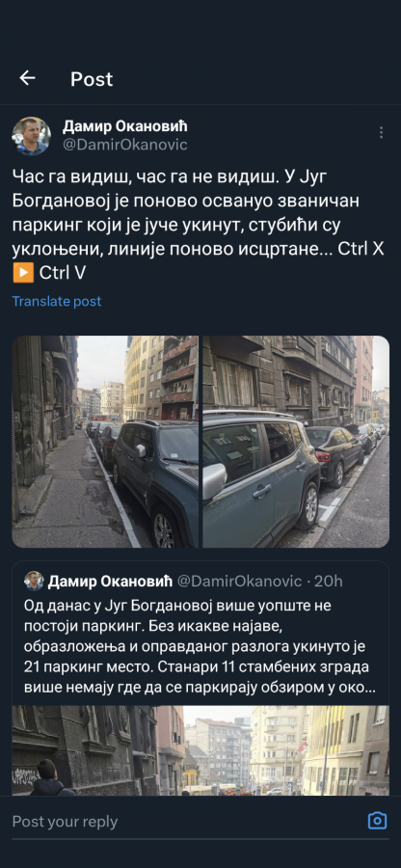Tap the Ctrl V text in post
The image size is (401, 868).
coord(63,274)
